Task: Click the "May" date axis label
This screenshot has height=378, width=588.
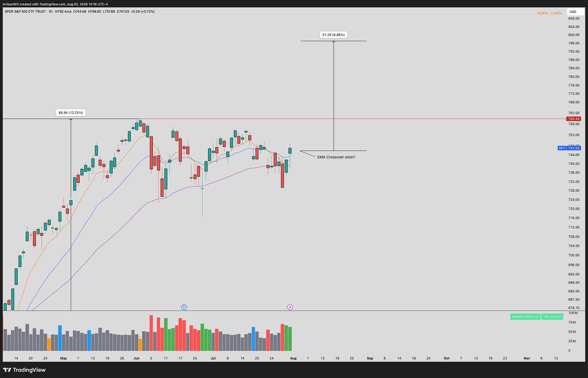Action: click(x=63, y=358)
